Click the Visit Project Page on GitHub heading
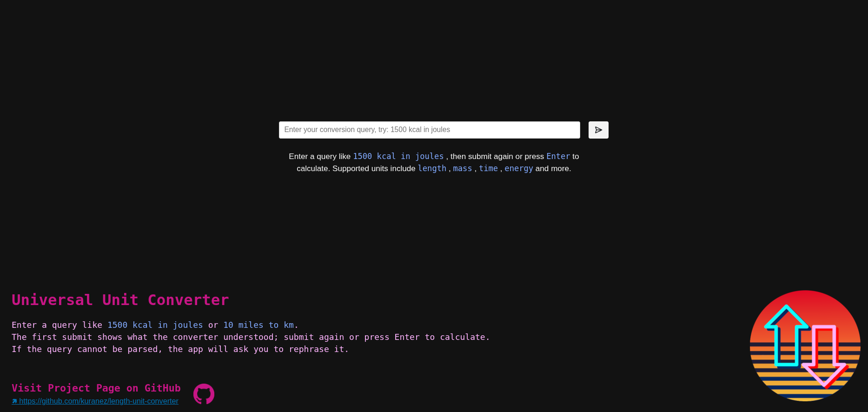The height and width of the screenshot is (412, 868). click(x=96, y=388)
